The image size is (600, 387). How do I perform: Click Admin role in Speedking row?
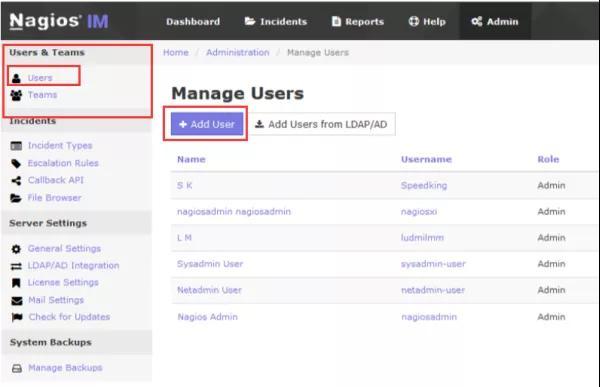point(551,186)
